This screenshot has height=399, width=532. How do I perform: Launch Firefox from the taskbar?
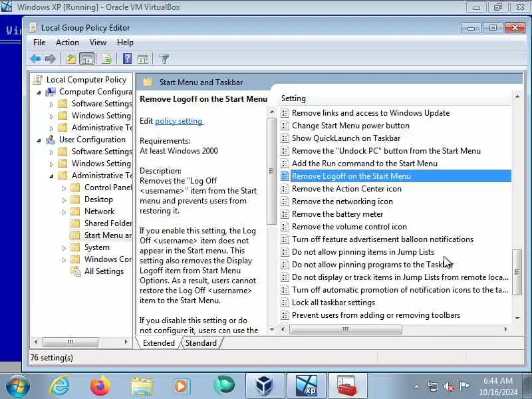100,386
